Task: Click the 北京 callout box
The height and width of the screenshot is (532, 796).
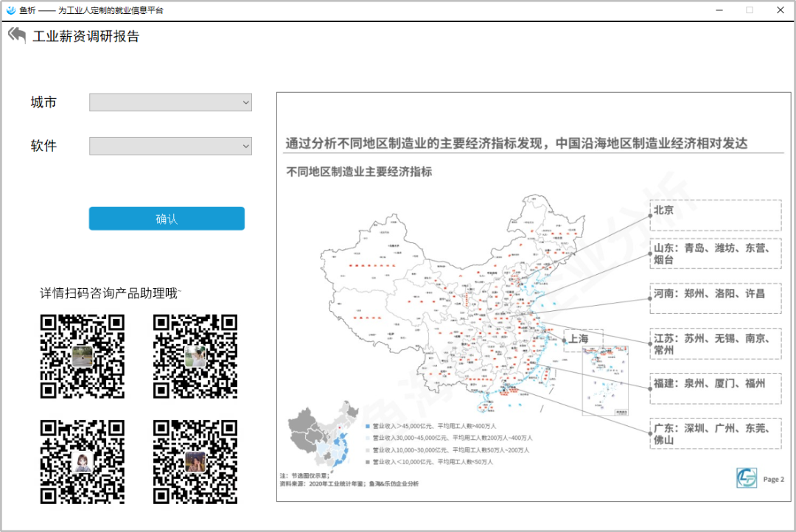Action: point(715,215)
